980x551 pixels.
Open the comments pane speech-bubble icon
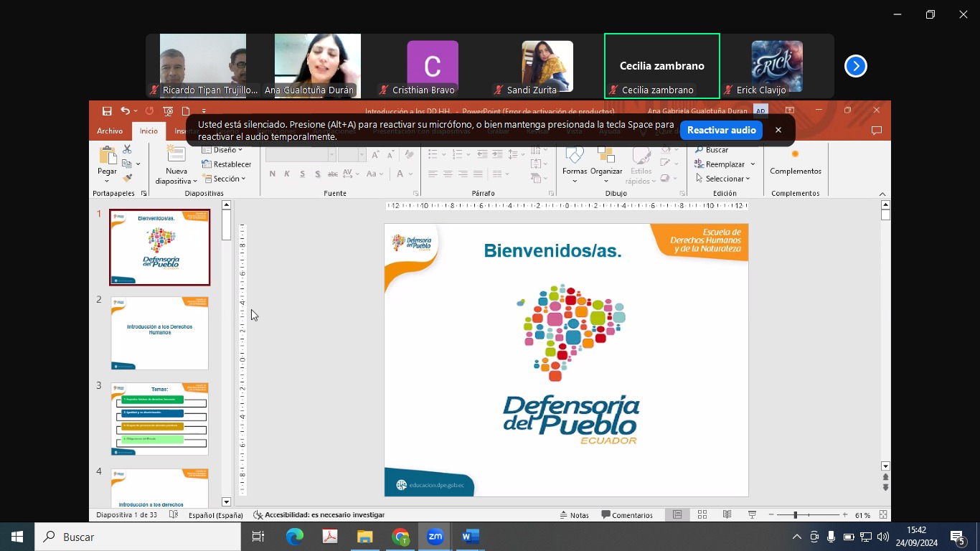click(876, 131)
